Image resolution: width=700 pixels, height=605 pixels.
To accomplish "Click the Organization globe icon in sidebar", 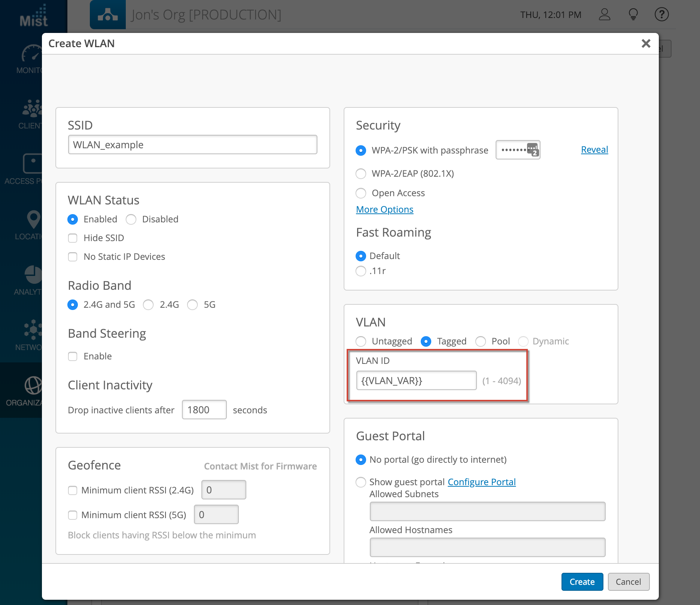I will [33, 386].
